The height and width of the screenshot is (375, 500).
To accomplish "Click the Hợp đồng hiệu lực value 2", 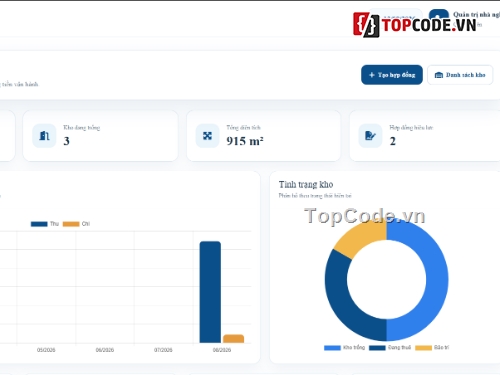I will [393, 141].
